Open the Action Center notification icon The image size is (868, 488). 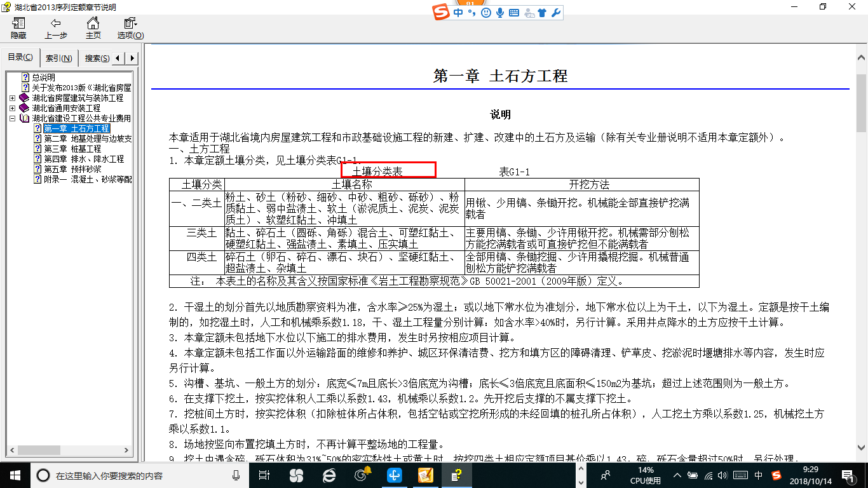(x=850, y=475)
